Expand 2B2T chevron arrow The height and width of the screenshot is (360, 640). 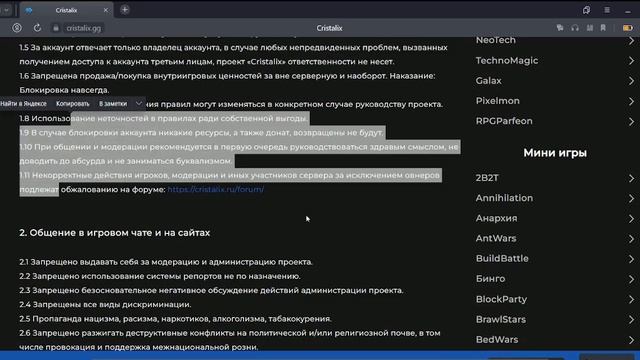click(631, 178)
